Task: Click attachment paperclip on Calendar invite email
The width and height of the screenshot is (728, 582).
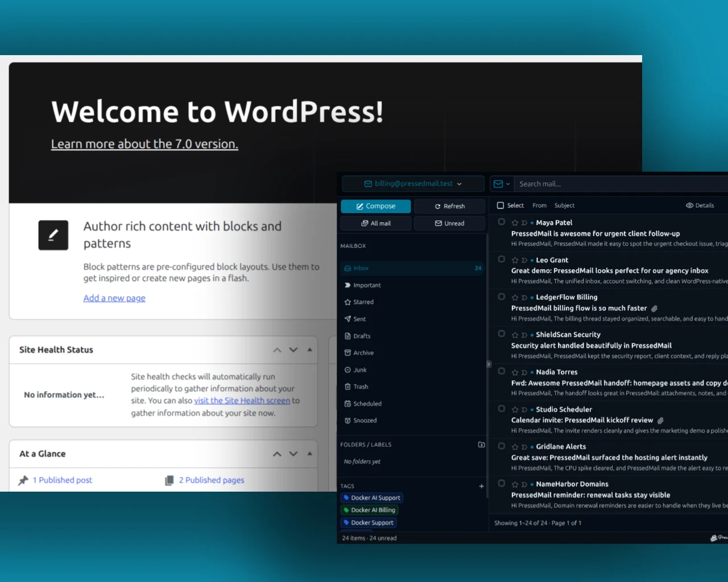Action: tap(660, 421)
